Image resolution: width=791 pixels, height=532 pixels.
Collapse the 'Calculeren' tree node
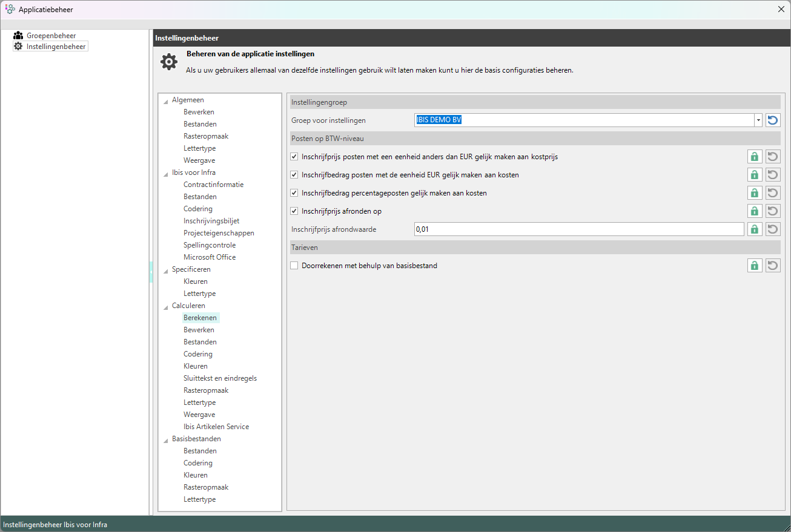tap(166, 306)
